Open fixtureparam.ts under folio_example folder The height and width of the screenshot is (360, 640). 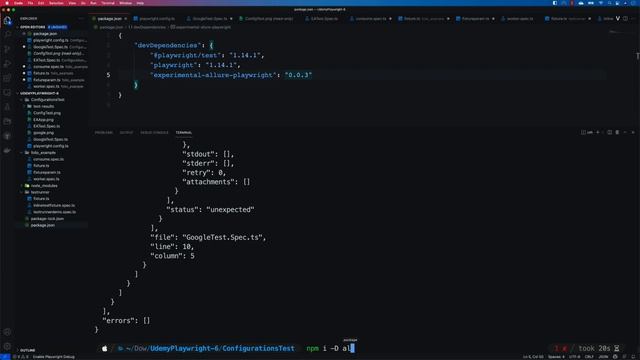[47, 172]
